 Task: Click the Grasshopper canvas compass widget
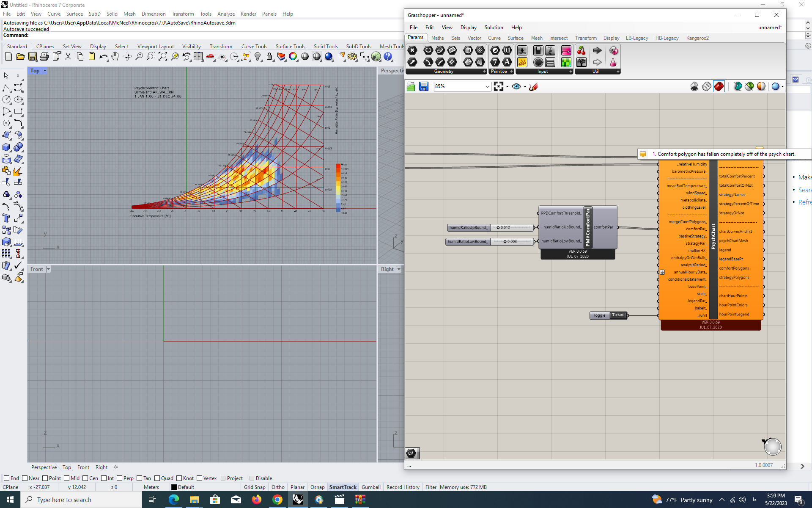click(772, 446)
